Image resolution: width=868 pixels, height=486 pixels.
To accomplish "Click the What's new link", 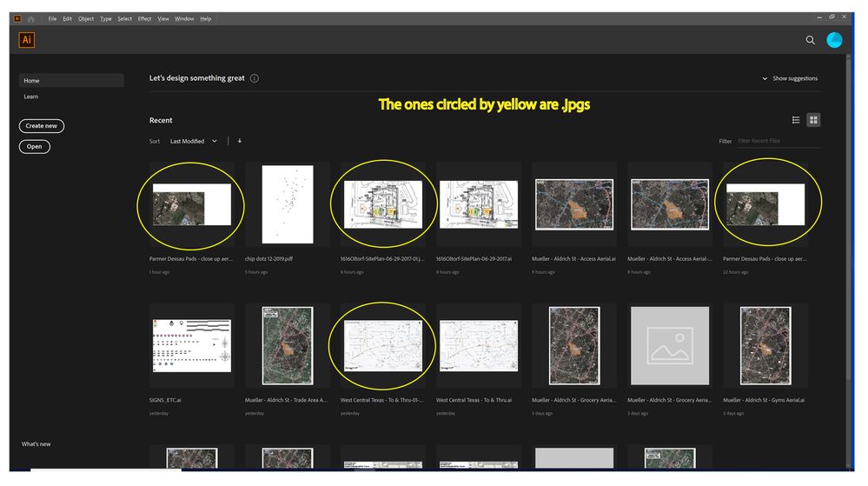I will click(x=36, y=444).
